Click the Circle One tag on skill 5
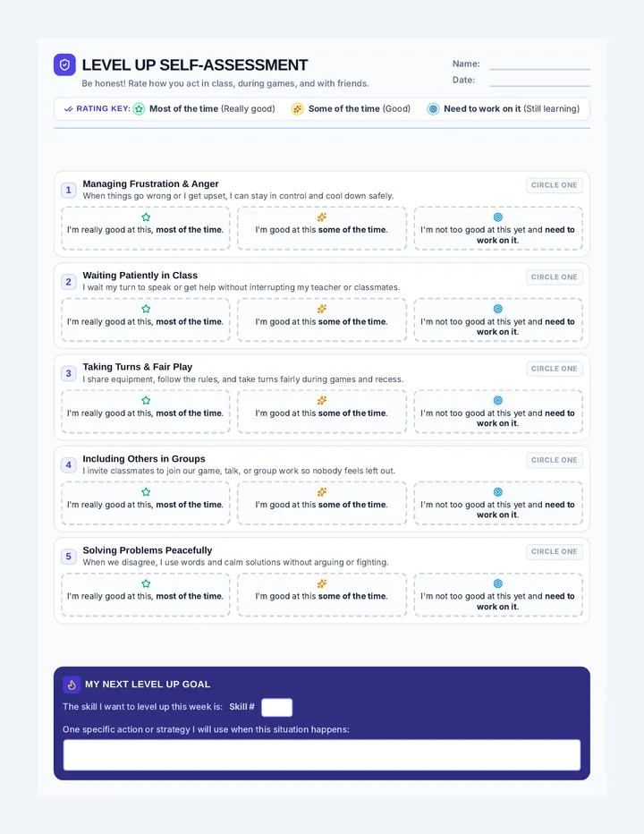The width and height of the screenshot is (644, 834). (x=555, y=551)
